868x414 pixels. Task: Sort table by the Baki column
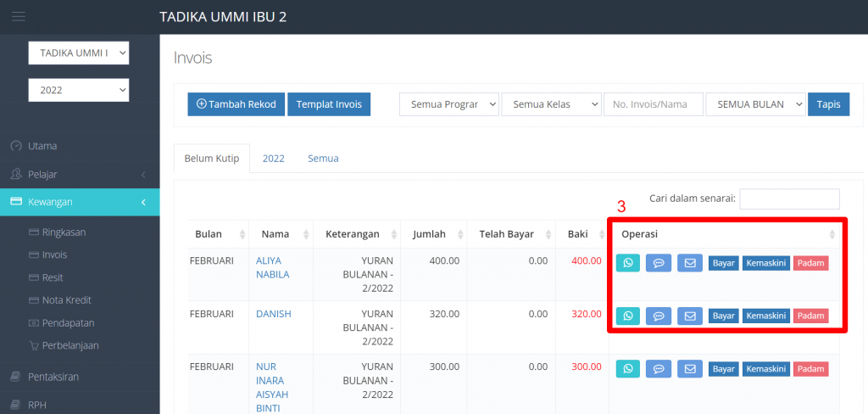click(x=580, y=233)
